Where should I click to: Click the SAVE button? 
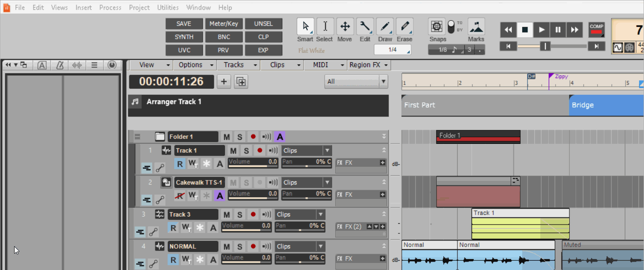click(x=184, y=24)
